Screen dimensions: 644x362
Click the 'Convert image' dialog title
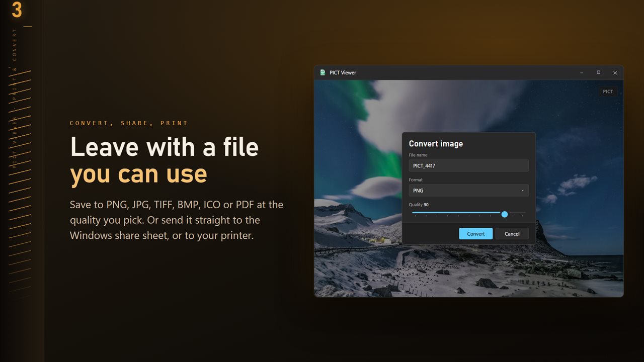point(436,144)
